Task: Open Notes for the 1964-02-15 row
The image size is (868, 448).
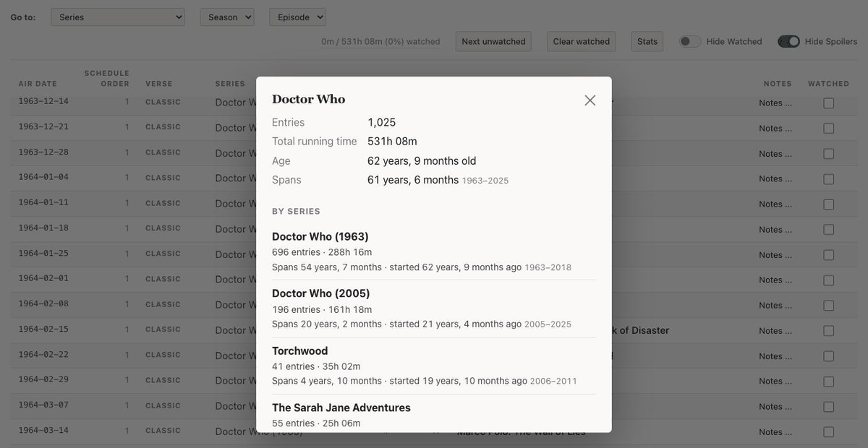Action: click(x=775, y=330)
